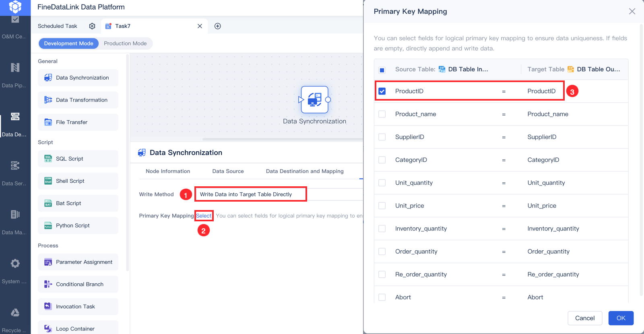644x334 pixels.
Task: Check the SupplierID mapping checkbox
Action: coord(382,137)
